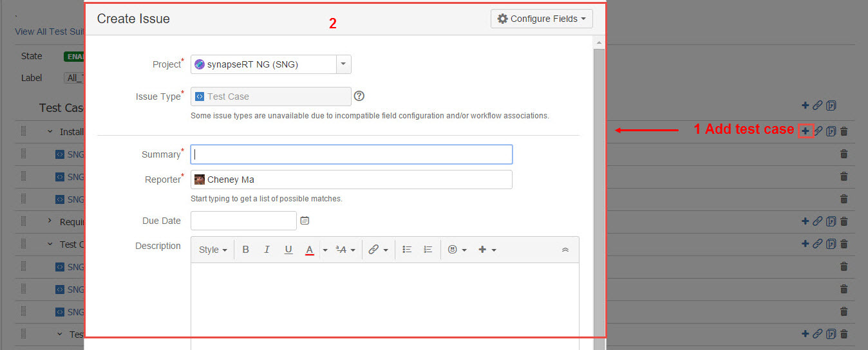Insert a bulleted list
The width and height of the screenshot is (868, 350).
(x=406, y=250)
